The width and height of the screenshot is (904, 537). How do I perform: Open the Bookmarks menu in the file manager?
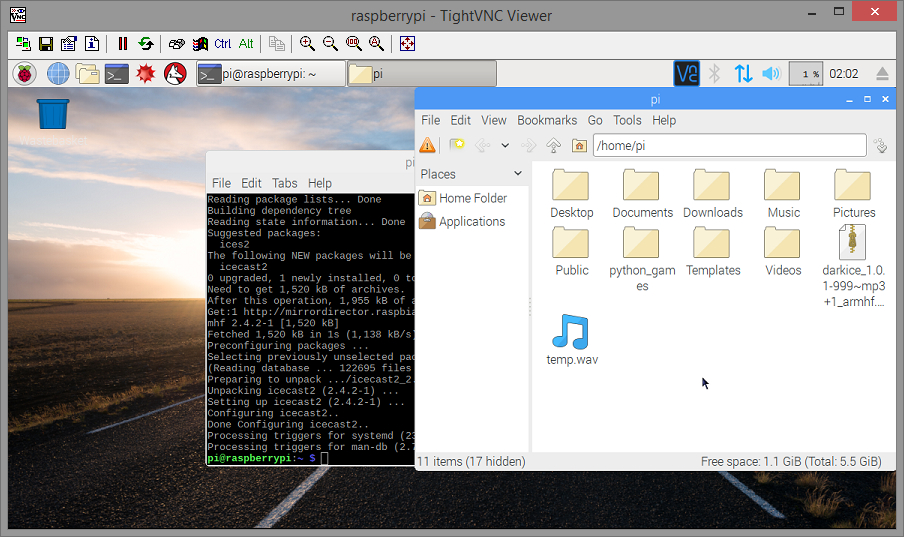tap(547, 120)
